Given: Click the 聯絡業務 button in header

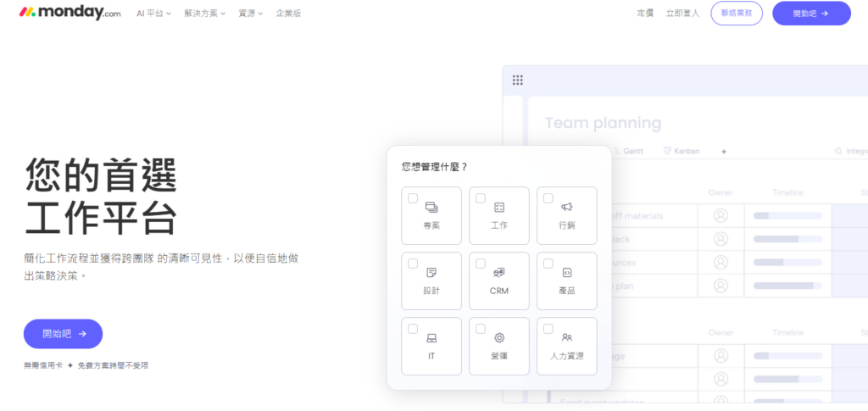Looking at the screenshot, I should tap(737, 14).
